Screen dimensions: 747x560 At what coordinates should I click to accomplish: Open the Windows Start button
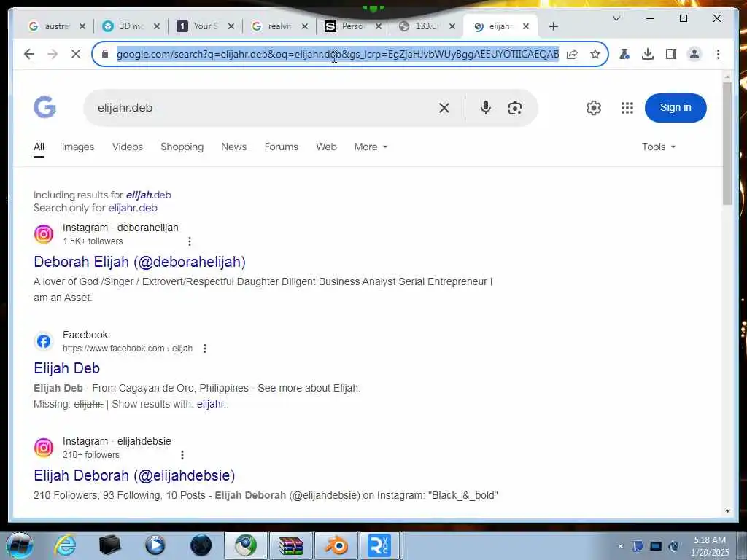tap(19, 545)
